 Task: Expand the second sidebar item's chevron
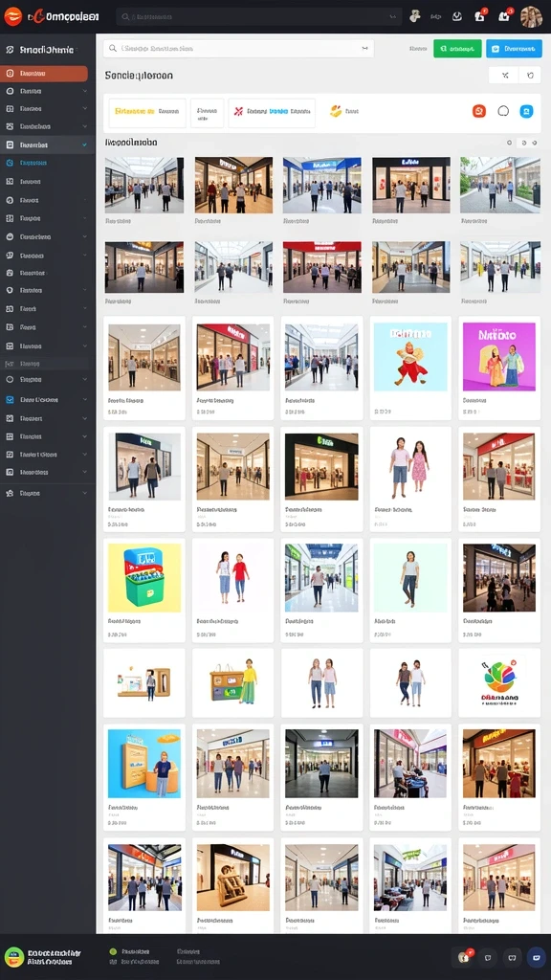click(85, 91)
